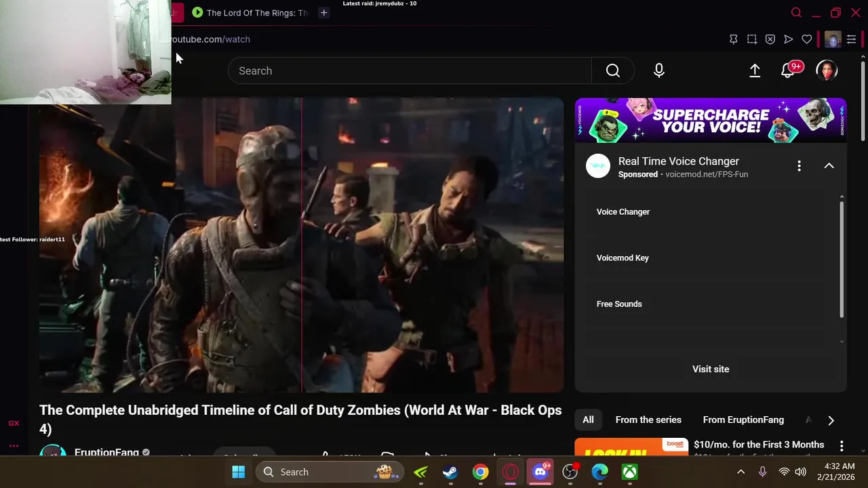Show hidden tray icons chevron
This screenshot has width=868, height=488.
coord(741,472)
